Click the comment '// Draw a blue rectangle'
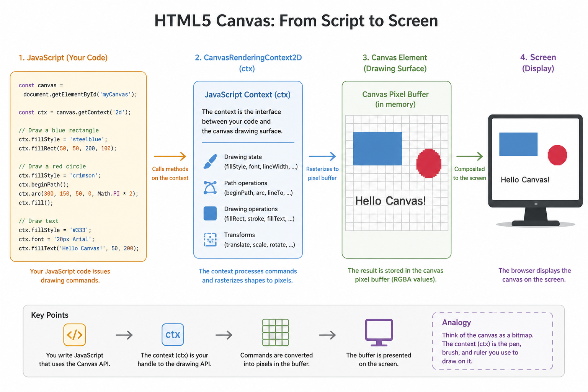The height and width of the screenshot is (392, 588). (59, 131)
